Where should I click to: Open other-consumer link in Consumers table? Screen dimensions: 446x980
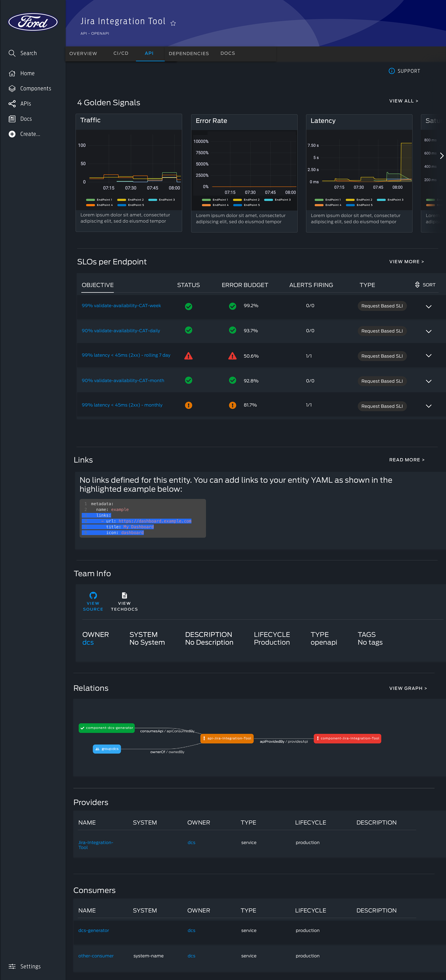pyautogui.click(x=96, y=956)
